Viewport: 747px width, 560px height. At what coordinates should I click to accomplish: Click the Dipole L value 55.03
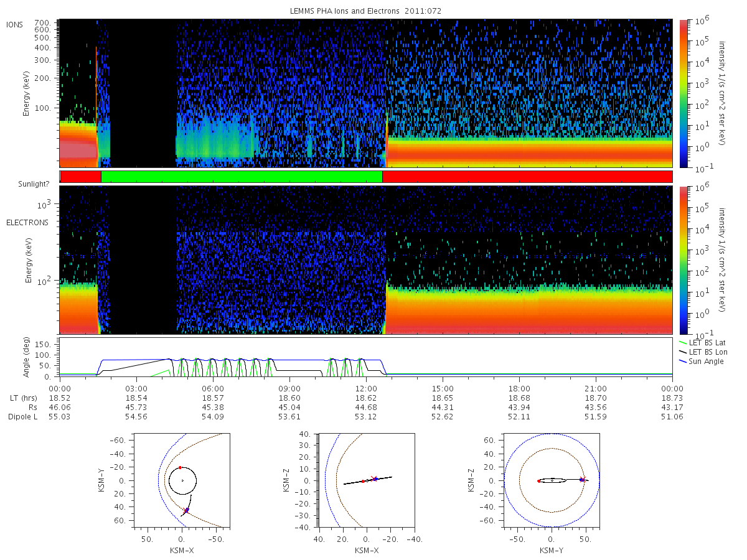click(60, 417)
